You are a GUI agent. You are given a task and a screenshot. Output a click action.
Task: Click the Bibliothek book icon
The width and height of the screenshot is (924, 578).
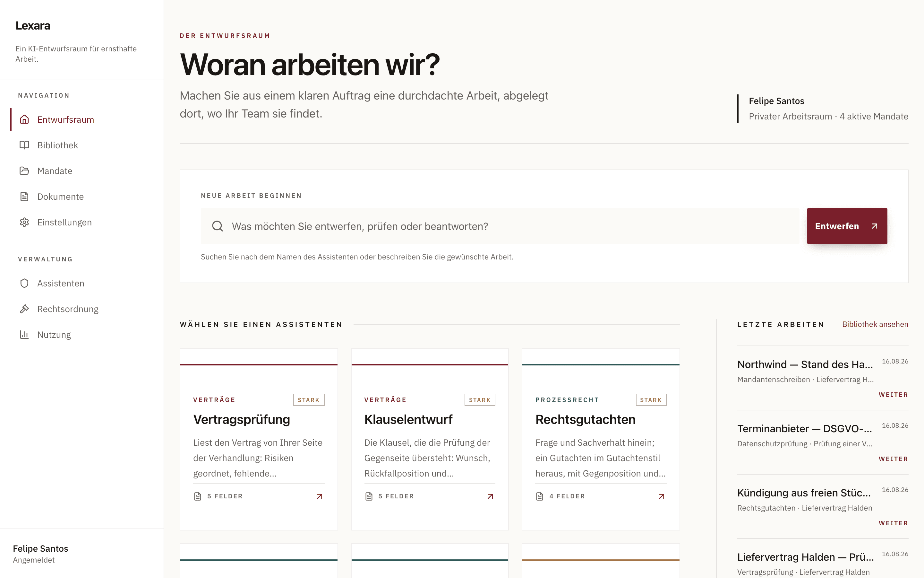click(x=24, y=145)
